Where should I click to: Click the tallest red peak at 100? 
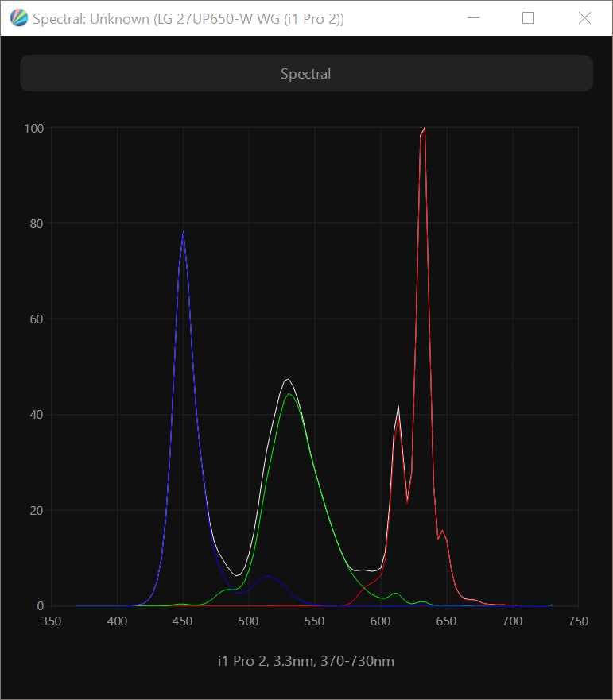(425, 129)
